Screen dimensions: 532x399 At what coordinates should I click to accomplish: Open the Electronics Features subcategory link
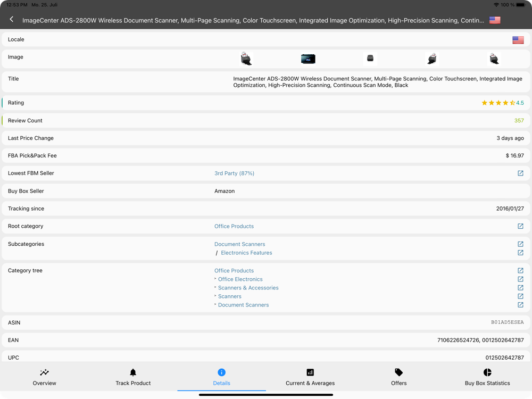(x=246, y=253)
